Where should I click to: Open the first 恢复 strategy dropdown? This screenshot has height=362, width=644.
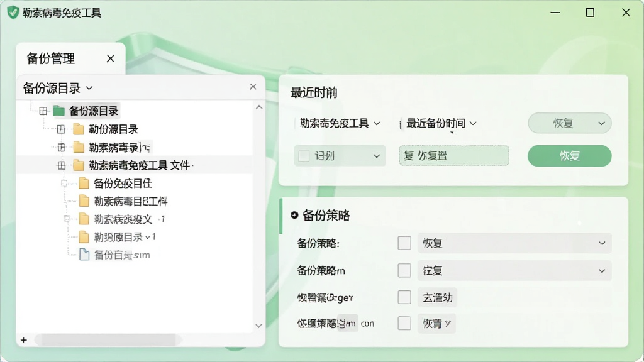(514, 243)
